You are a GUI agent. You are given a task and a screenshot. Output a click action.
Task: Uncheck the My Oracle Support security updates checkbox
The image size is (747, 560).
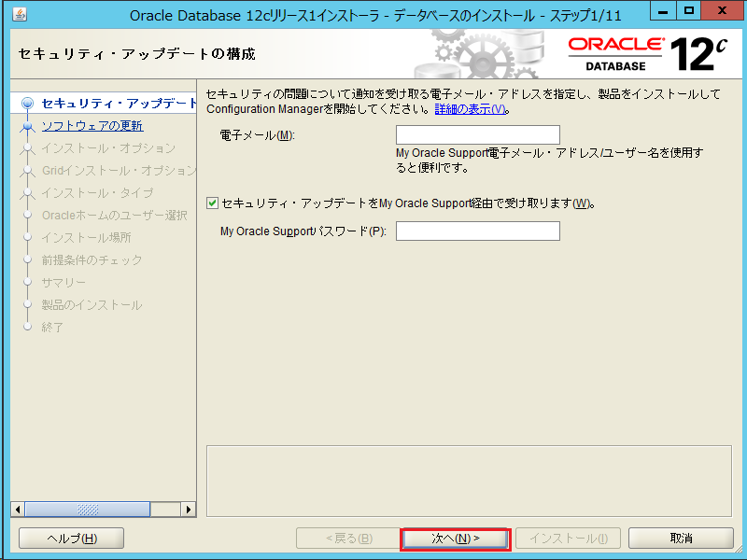[x=212, y=203]
